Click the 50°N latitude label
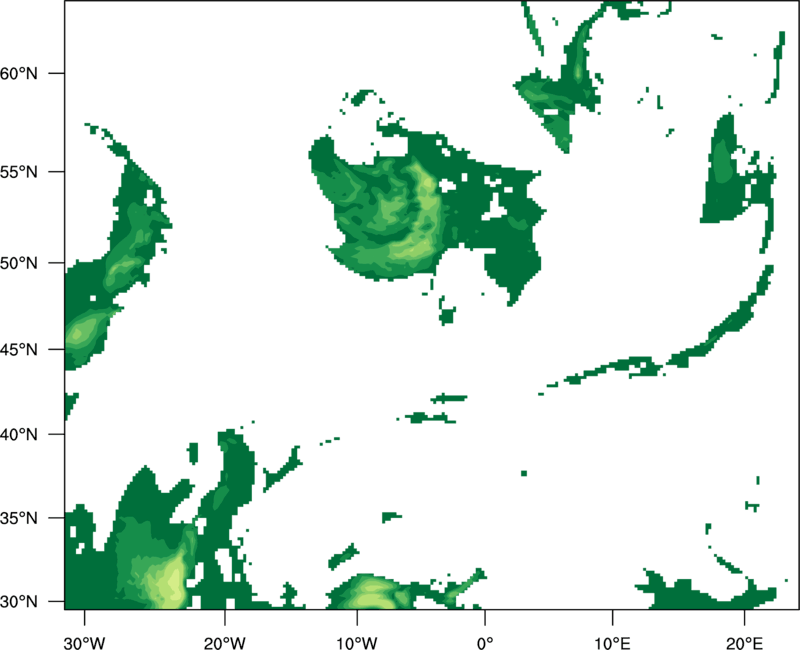The width and height of the screenshot is (800, 650). coord(19,263)
